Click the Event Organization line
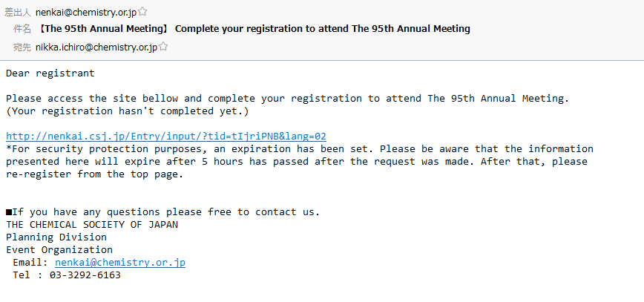The width and height of the screenshot is (644, 302). click(59, 250)
